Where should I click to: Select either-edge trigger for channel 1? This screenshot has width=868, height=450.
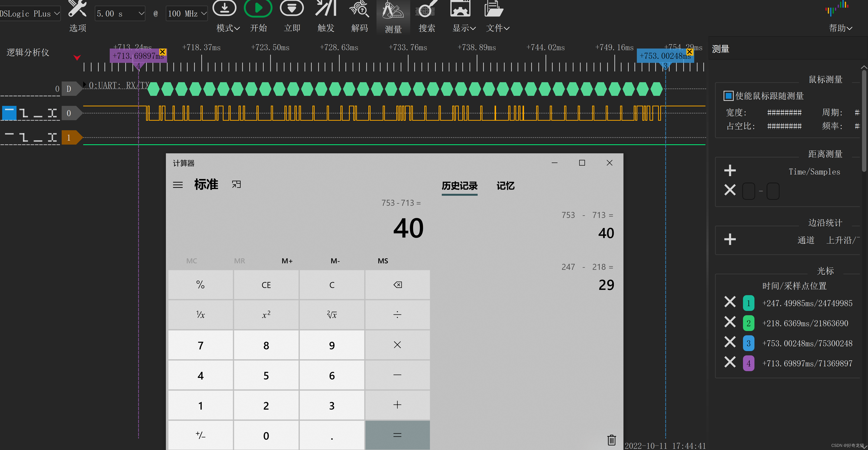[52, 137]
